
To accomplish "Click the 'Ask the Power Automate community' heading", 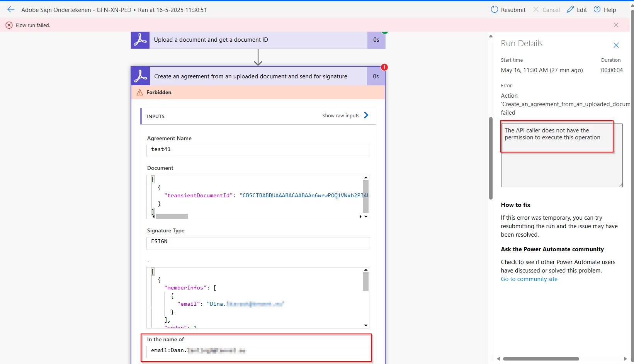I will (552, 249).
